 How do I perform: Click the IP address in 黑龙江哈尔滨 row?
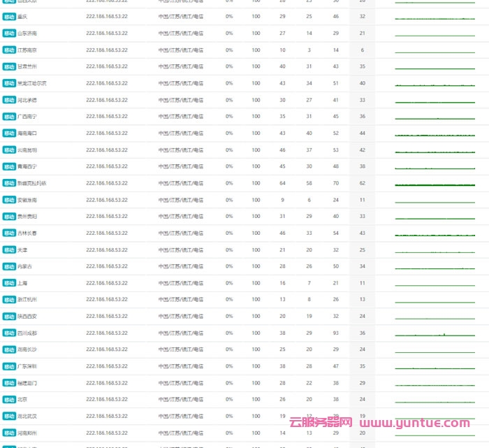tap(107, 83)
